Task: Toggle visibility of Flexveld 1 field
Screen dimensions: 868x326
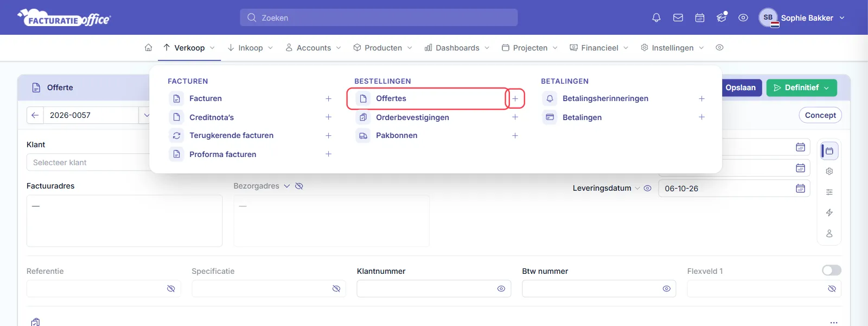Action: point(832,289)
